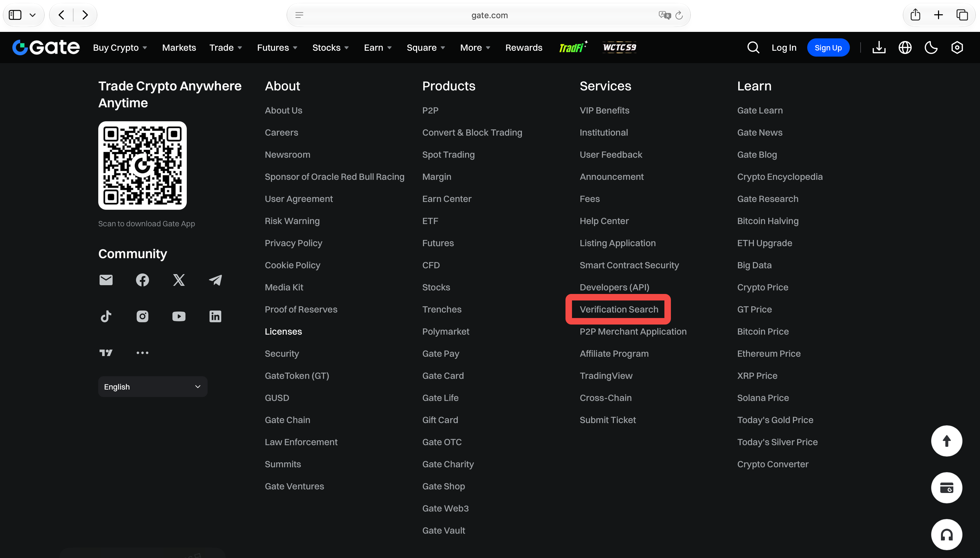Open the LinkedIn community icon

tap(215, 317)
